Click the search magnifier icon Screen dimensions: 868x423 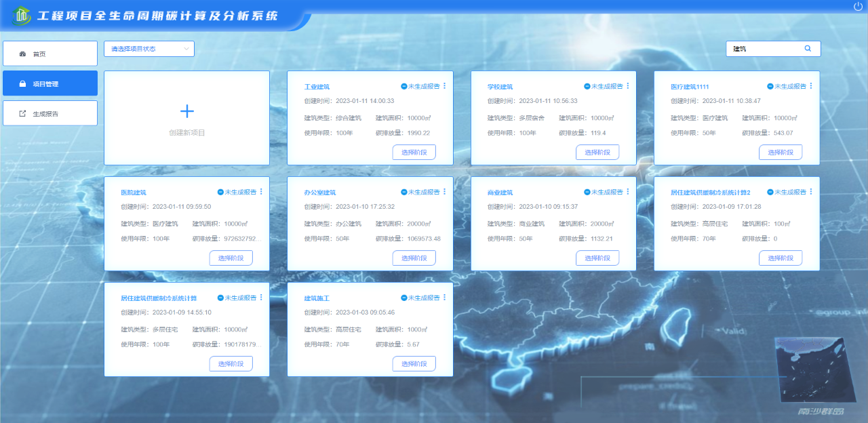coord(808,49)
